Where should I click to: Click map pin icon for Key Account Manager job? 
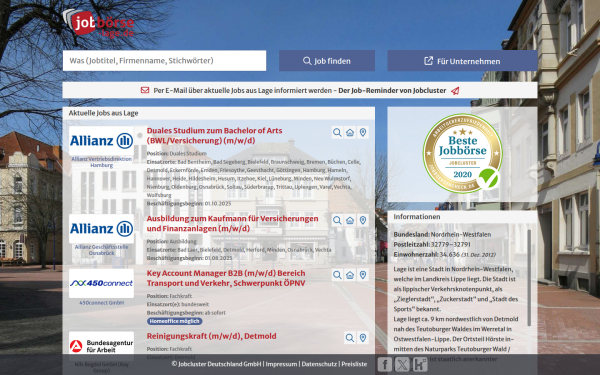[x=363, y=275]
